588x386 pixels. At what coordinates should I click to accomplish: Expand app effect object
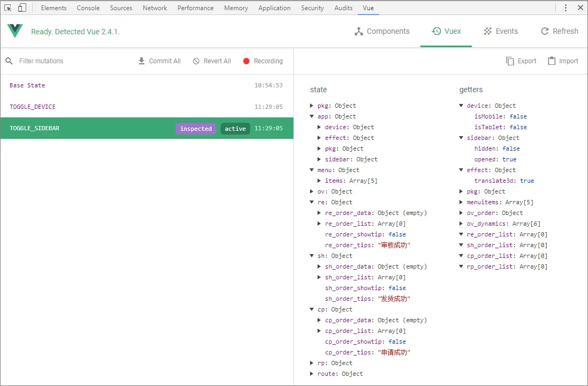click(319, 138)
